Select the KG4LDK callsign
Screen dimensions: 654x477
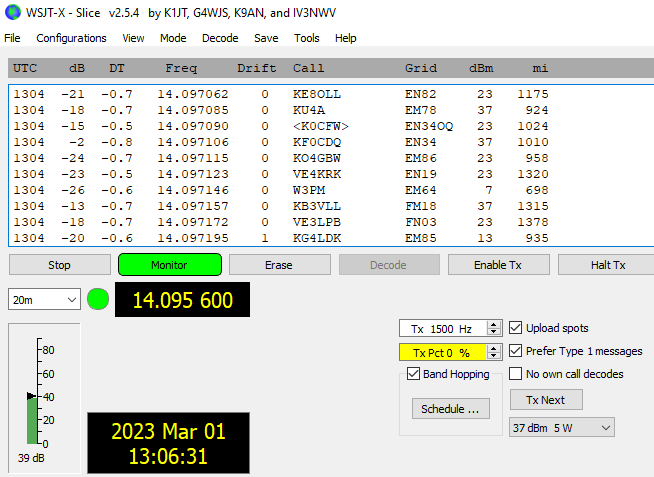coord(317,238)
